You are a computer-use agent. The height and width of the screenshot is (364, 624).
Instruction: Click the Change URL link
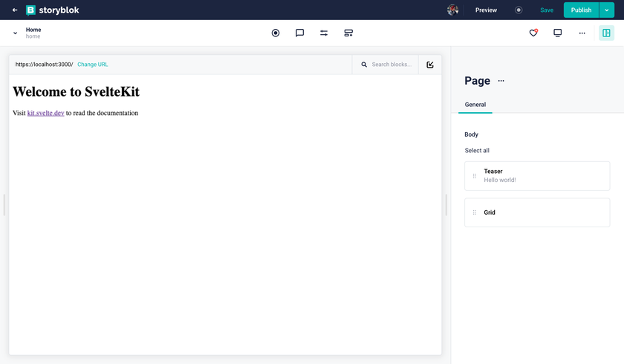tap(92, 65)
